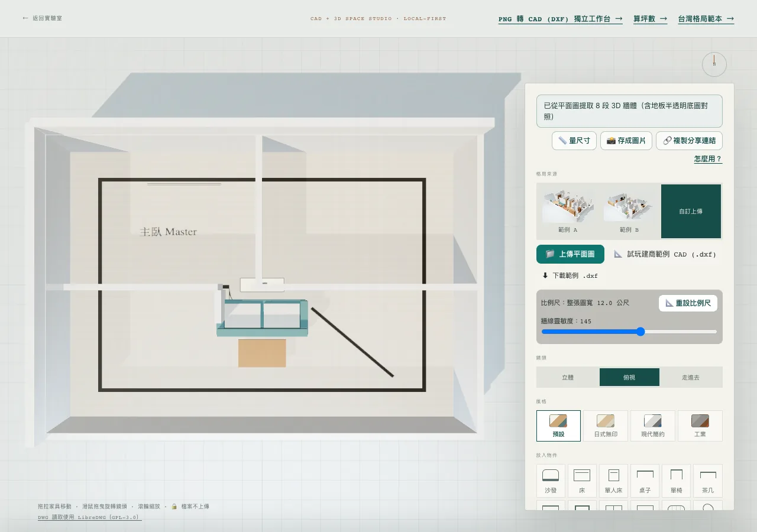
Task: Choose the 自訂上傳 layout source
Action: (x=691, y=211)
